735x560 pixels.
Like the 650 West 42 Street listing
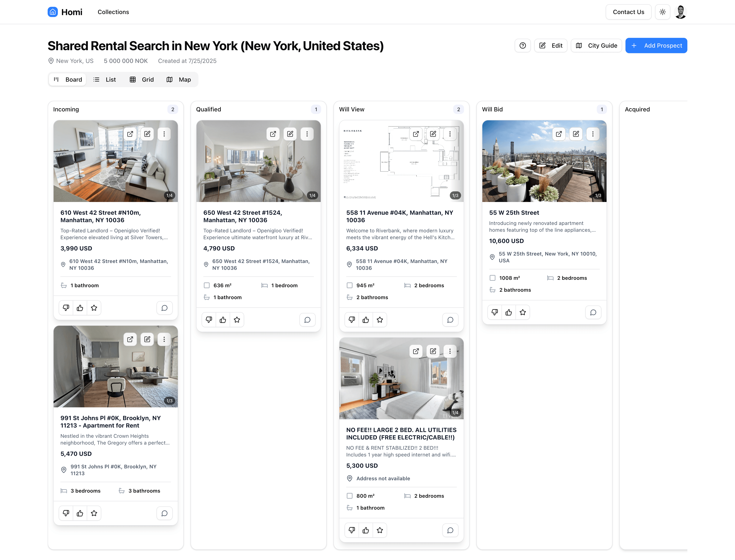[x=223, y=319]
